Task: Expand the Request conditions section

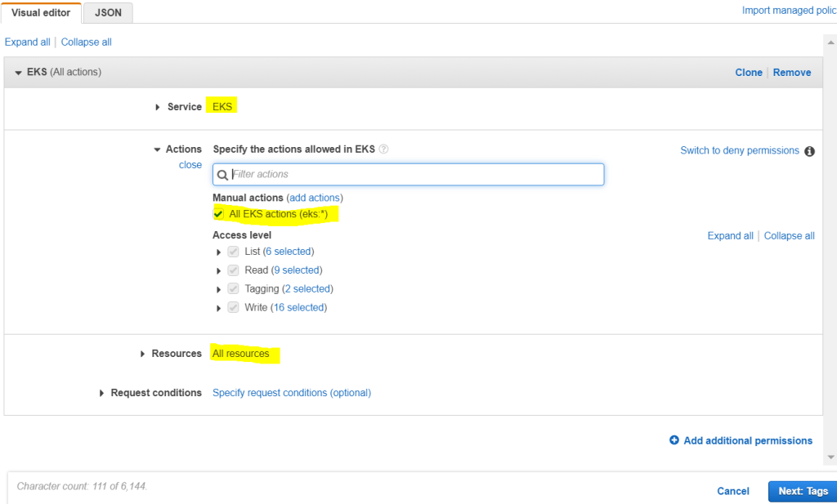Action: tap(101, 393)
